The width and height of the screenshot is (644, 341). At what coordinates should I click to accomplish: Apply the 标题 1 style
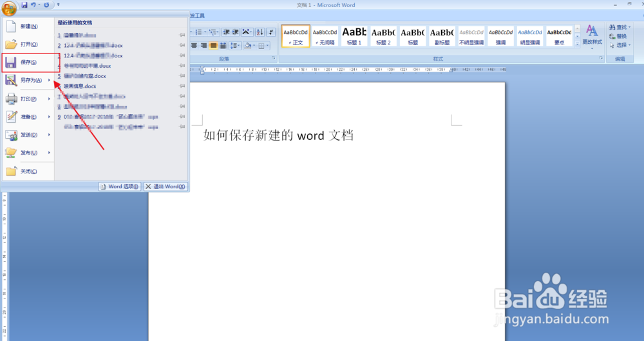pyautogui.click(x=354, y=36)
